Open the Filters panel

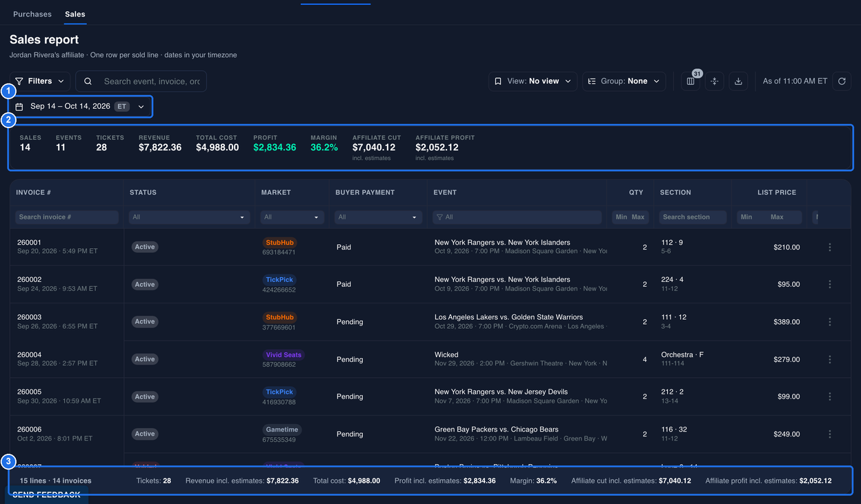coord(39,81)
